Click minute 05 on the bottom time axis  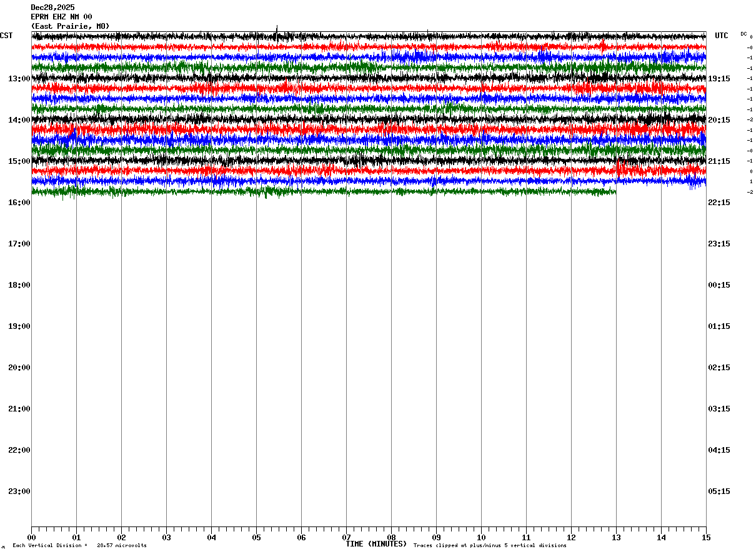256,537
